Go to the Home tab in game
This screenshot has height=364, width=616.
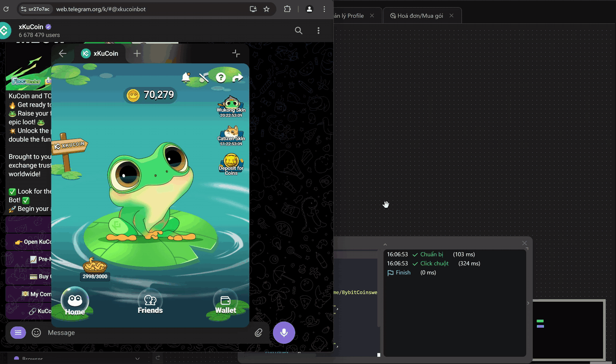tap(75, 302)
